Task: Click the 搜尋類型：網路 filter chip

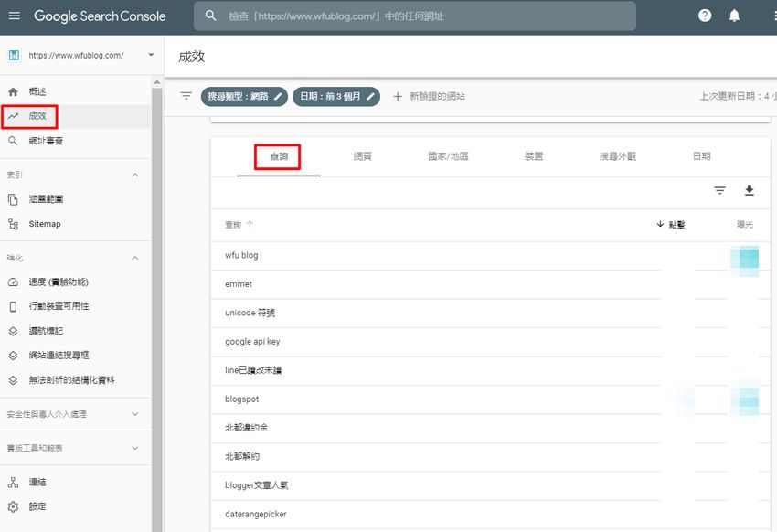Action: pyautogui.click(x=244, y=97)
